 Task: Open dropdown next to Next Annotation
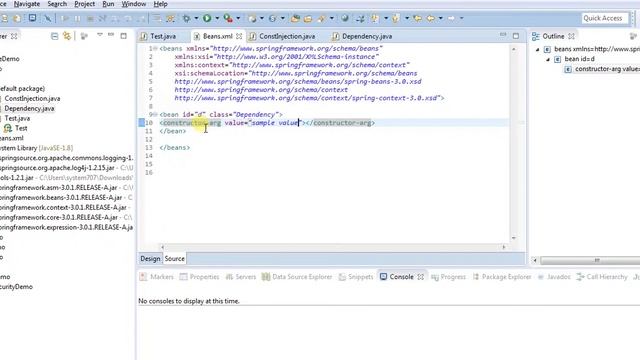(x=385, y=18)
